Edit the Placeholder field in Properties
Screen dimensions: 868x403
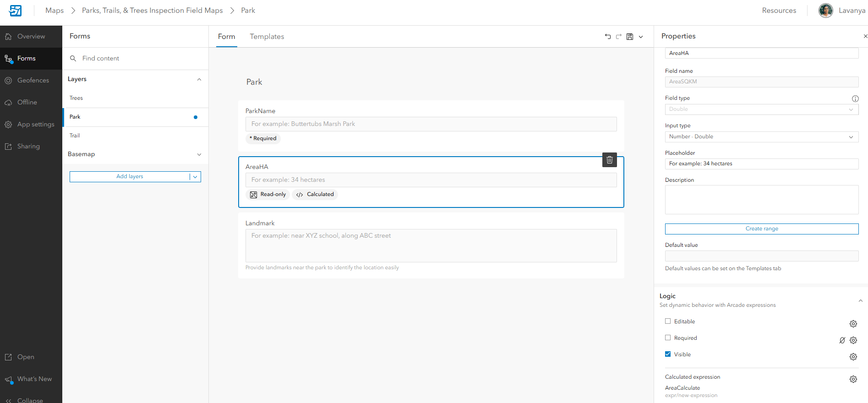pos(762,164)
